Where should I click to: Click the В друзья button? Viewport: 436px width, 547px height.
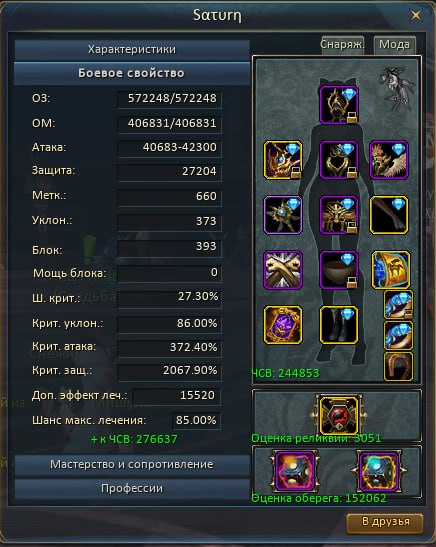(x=385, y=522)
